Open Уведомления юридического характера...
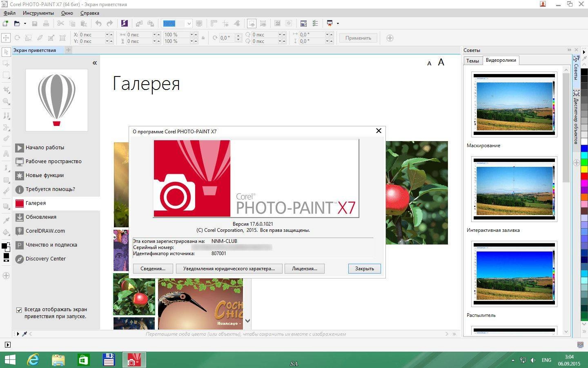 tap(229, 269)
